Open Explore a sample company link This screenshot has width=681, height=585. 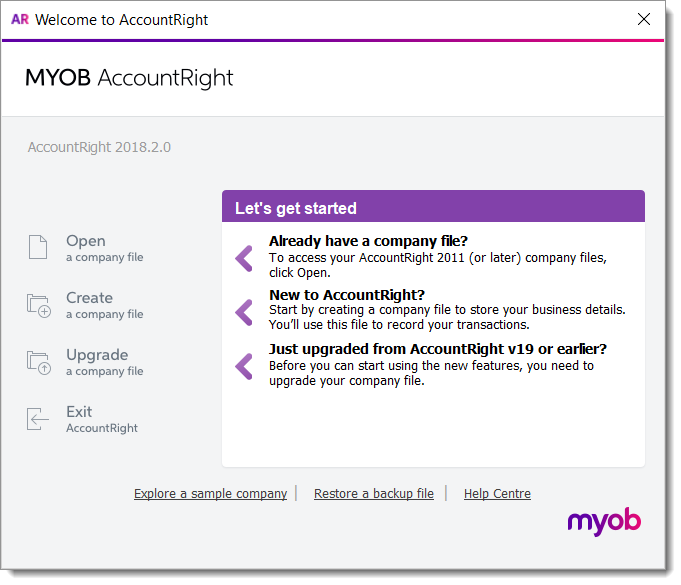click(x=210, y=494)
